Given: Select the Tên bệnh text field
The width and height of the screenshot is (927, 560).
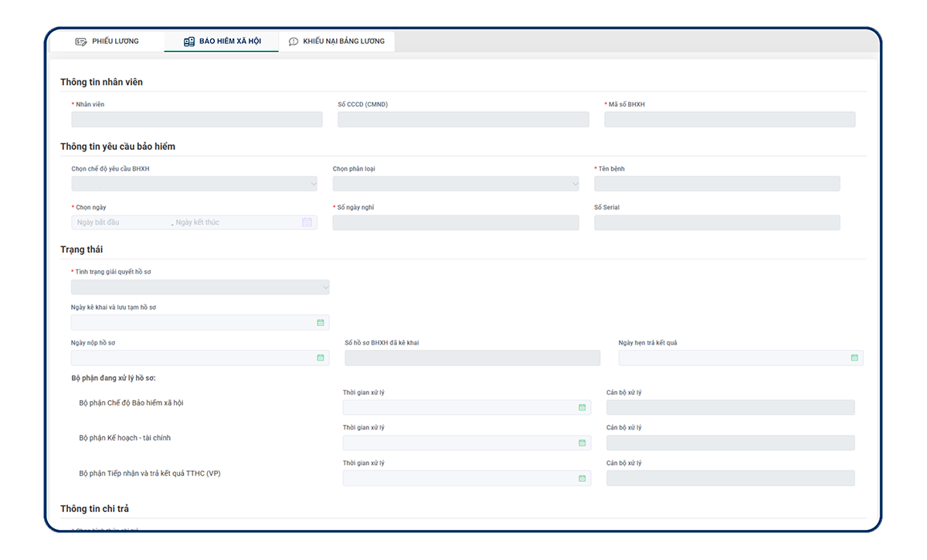Looking at the screenshot, I should point(717,184).
